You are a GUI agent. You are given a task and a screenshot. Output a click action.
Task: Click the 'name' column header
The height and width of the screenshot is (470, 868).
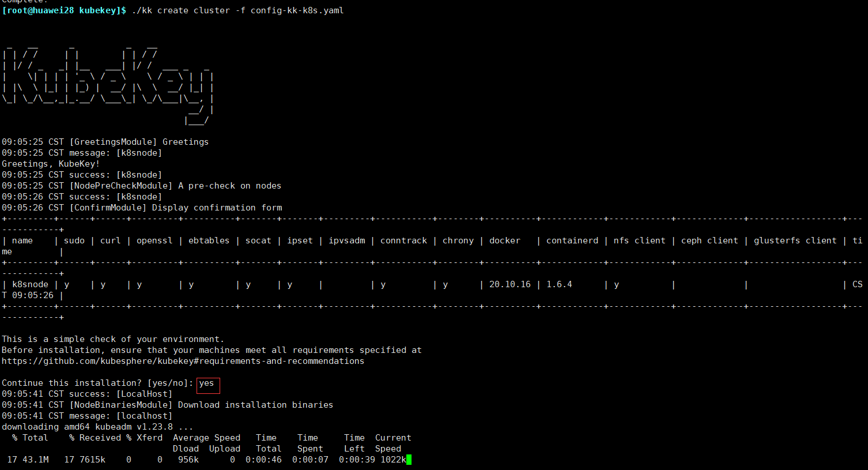click(x=22, y=240)
